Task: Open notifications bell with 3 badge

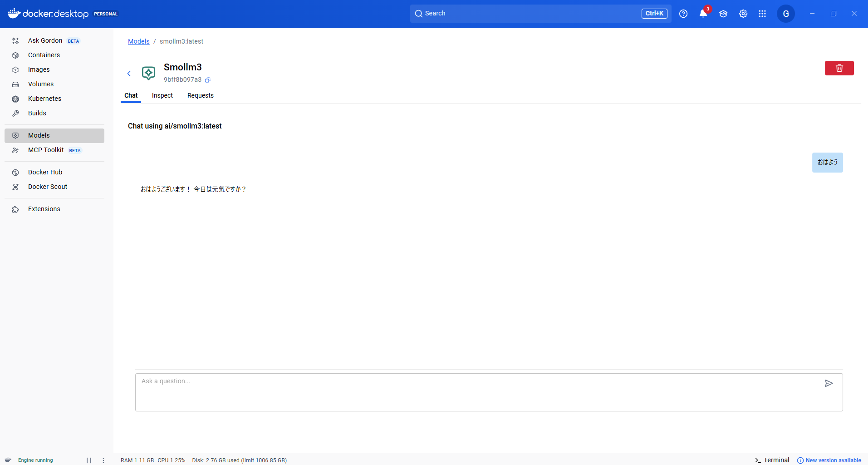Action: [x=703, y=14]
